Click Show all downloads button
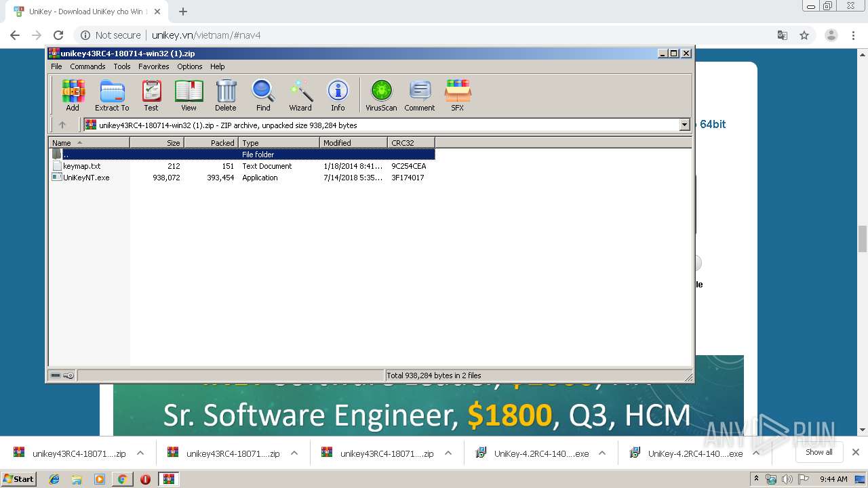This screenshot has height=488, width=868. tap(818, 452)
